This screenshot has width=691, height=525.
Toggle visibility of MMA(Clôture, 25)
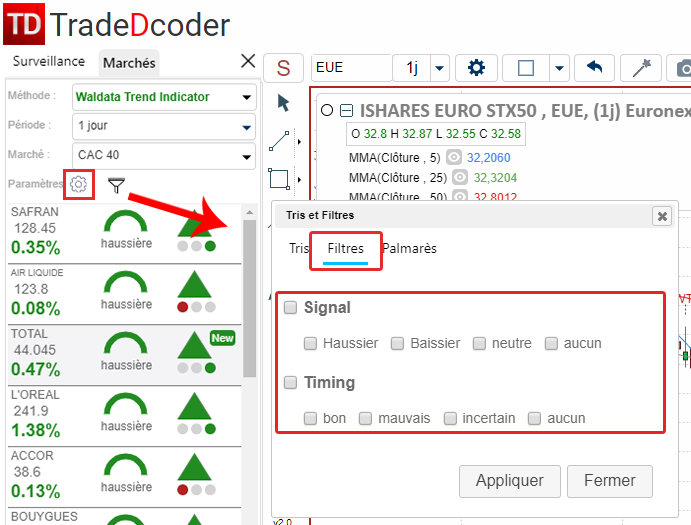click(460, 177)
